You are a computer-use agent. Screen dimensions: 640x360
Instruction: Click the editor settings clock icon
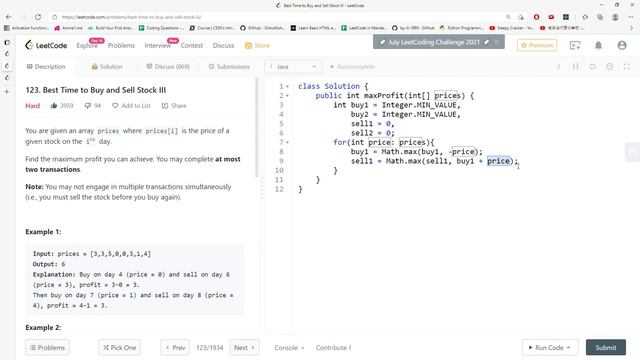pos(609,67)
